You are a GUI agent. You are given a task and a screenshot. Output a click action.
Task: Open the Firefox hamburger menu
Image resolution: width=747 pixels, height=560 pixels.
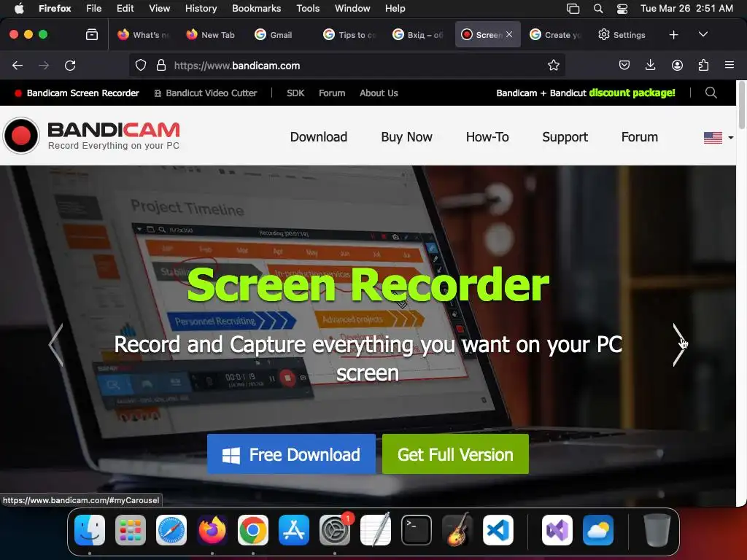[x=729, y=65]
